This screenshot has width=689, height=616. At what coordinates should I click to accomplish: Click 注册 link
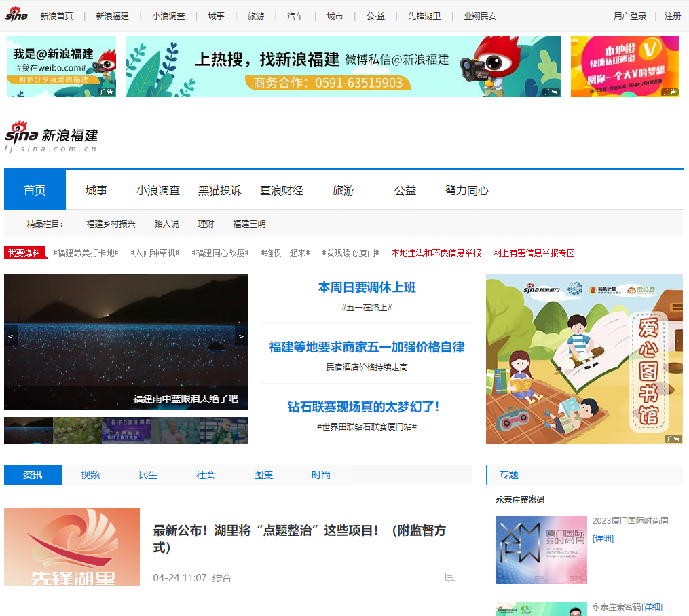[x=673, y=16]
